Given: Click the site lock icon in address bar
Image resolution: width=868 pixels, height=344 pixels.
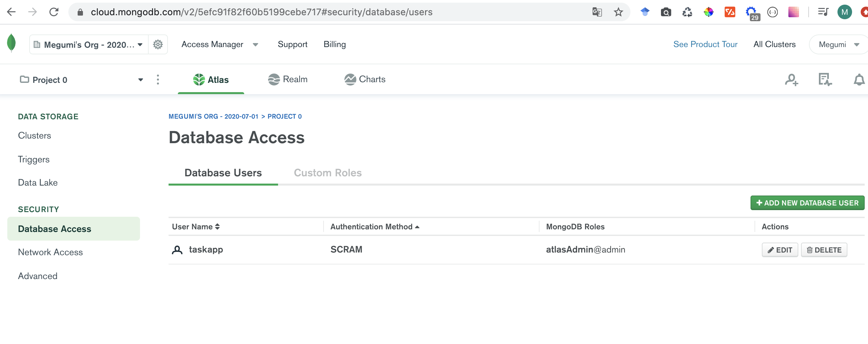Looking at the screenshot, I should click(80, 12).
